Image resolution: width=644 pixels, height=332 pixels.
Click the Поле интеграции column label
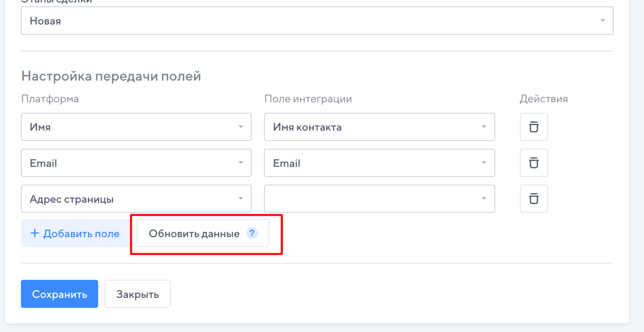click(x=308, y=99)
